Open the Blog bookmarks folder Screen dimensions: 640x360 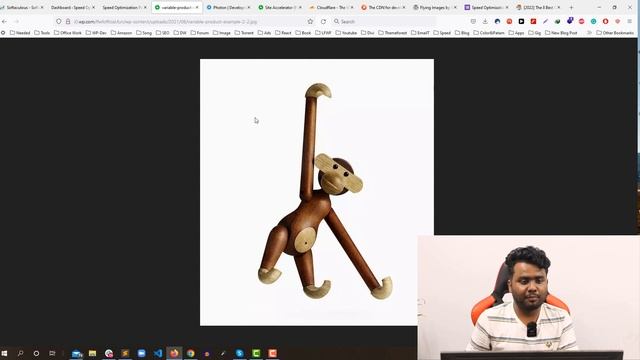[462, 33]
